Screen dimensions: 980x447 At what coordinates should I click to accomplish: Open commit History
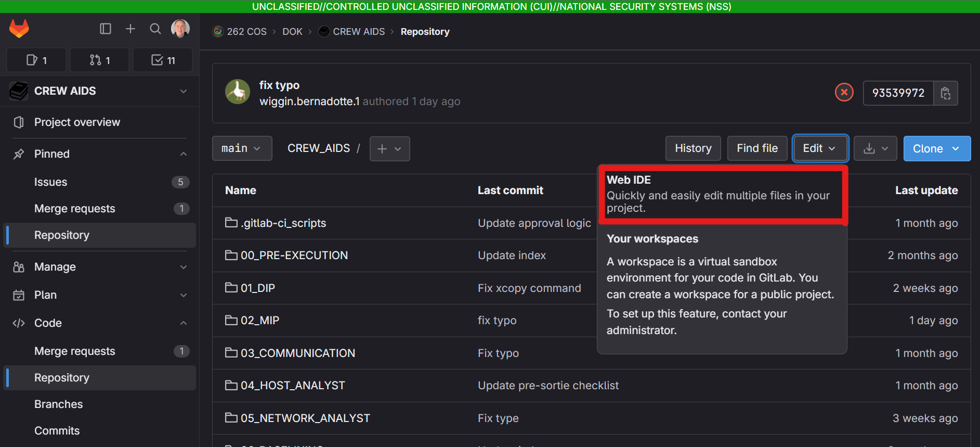tap(693, 148)
